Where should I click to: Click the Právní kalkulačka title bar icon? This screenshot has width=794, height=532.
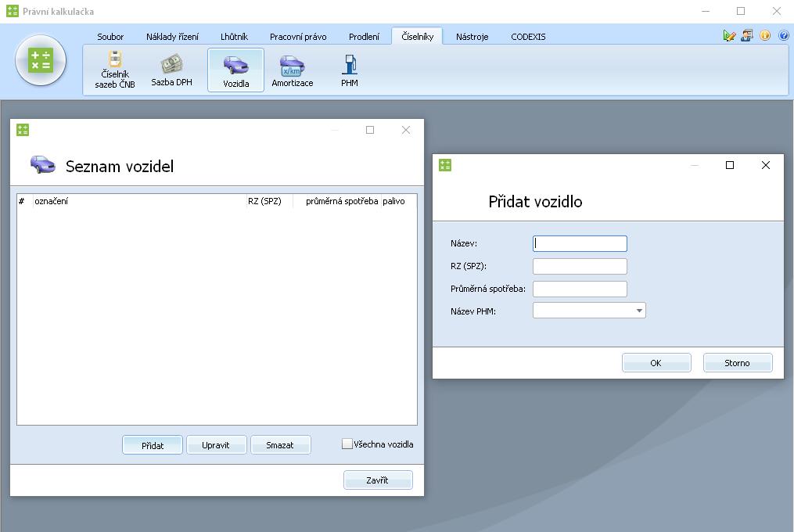13,11
